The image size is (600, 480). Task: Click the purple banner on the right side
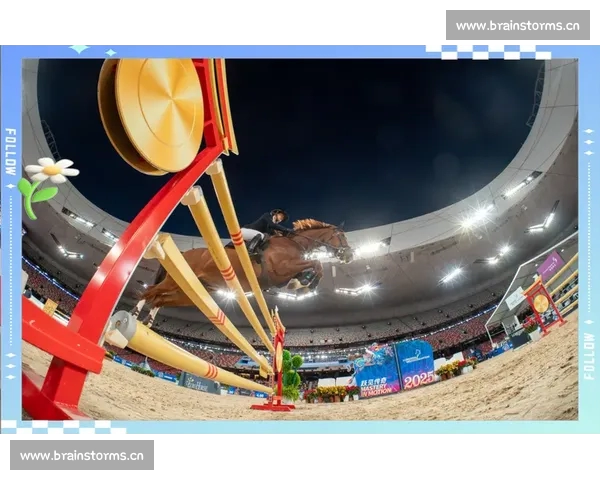(x=550, y=264)
